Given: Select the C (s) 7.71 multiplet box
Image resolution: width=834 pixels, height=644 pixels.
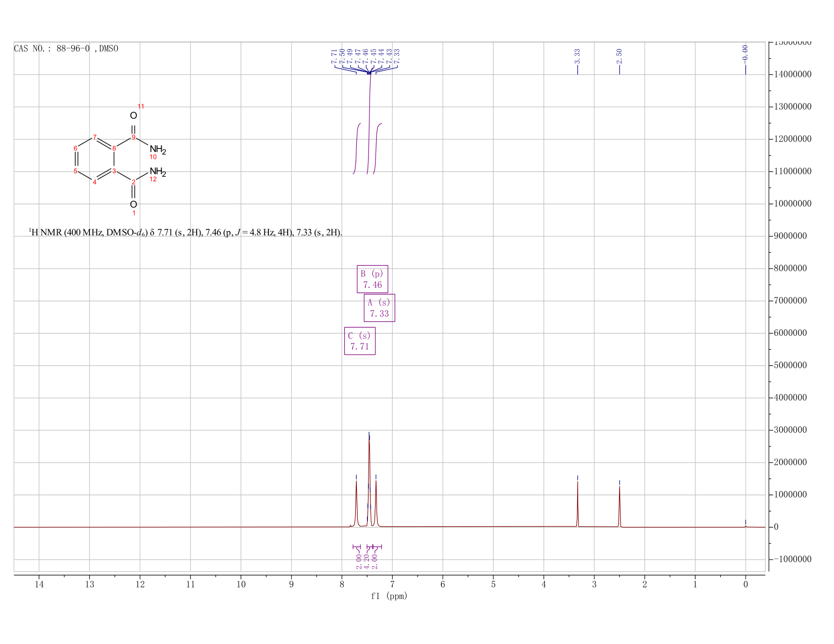Looking at the screenshot, I should 360,341.
